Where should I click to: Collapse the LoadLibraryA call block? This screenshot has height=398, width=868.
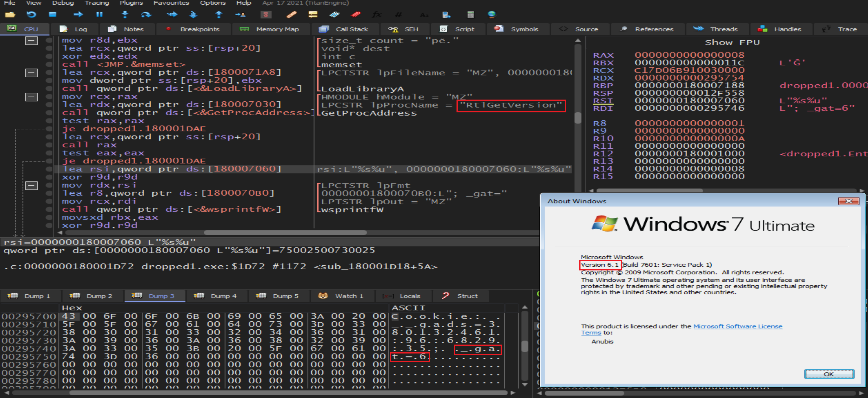click(x=31, y=73)
